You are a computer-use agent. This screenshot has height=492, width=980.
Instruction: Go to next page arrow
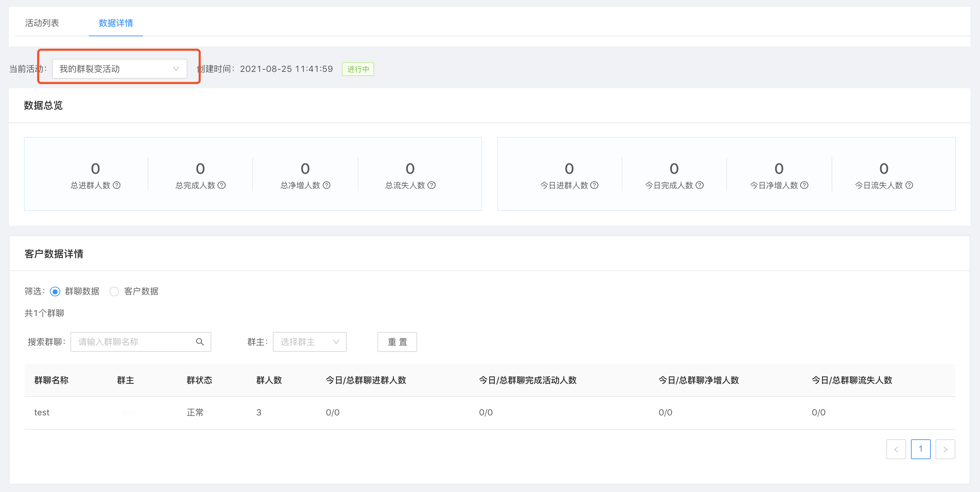(x=945, y=449)
